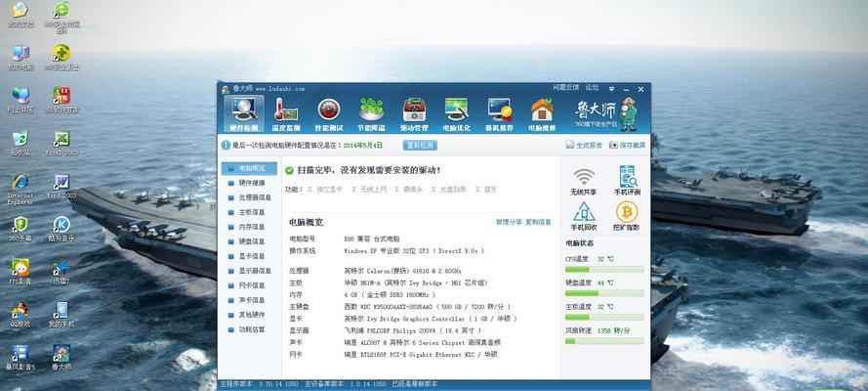Click the Windows XP 专业版 operating system text
This screenshot has width=868, height=391.
tap(414, 251)
